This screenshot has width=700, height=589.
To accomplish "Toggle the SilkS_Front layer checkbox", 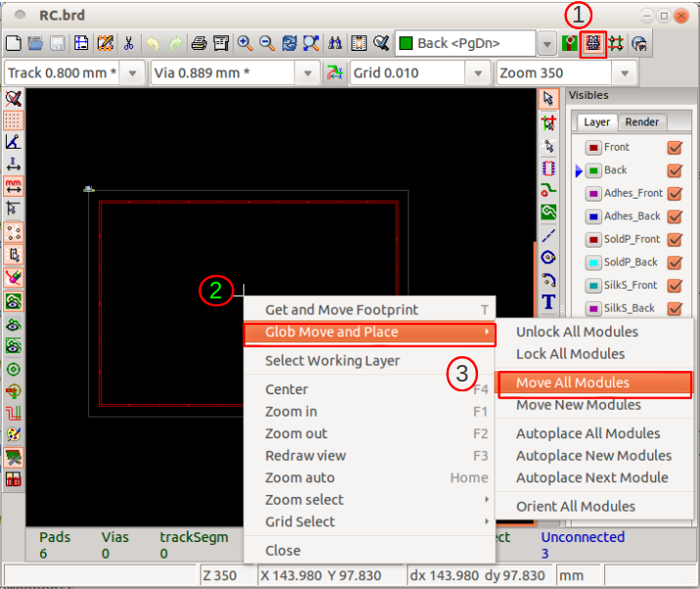I will click(x=675, y=286).
